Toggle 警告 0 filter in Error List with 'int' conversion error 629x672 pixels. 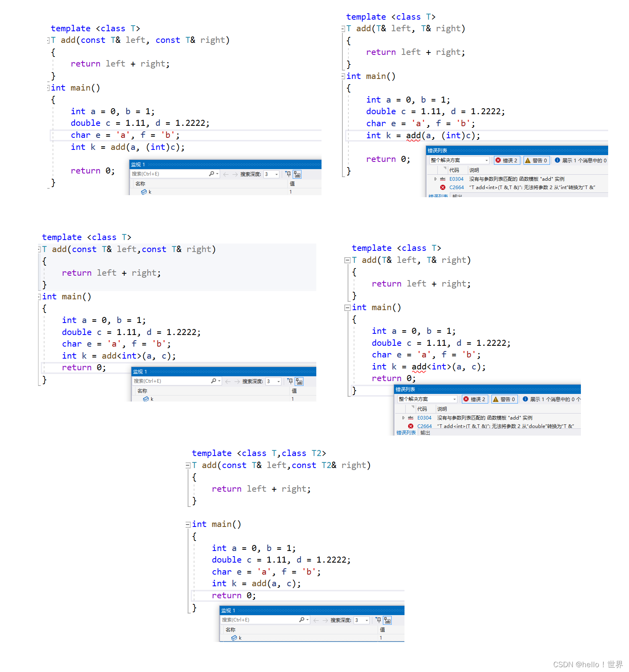pos(536,160)
